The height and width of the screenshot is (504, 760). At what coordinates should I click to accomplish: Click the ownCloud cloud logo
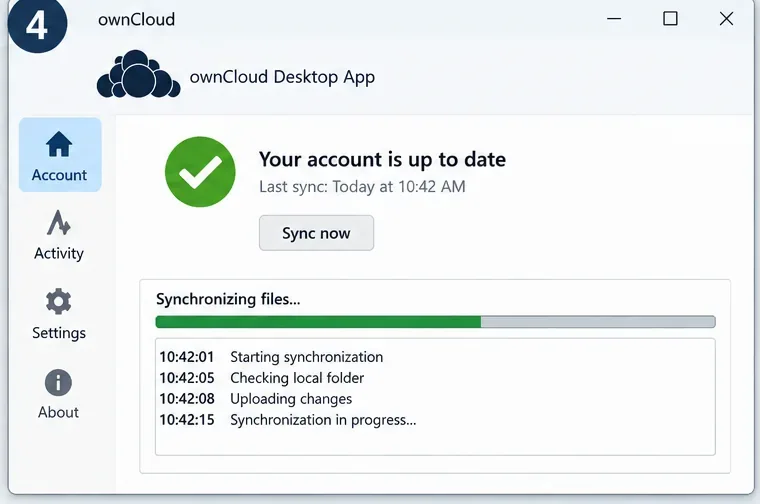pos(139,74)
